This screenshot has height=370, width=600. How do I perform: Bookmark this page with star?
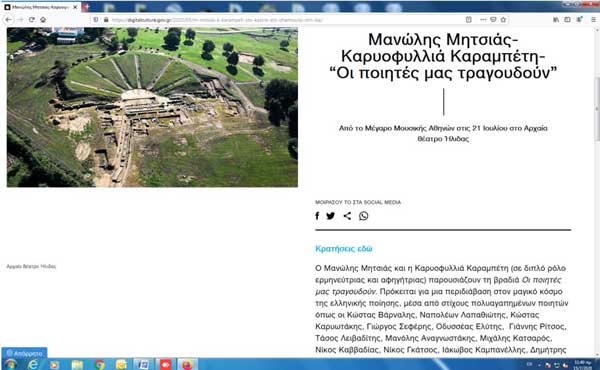[503, 20]
